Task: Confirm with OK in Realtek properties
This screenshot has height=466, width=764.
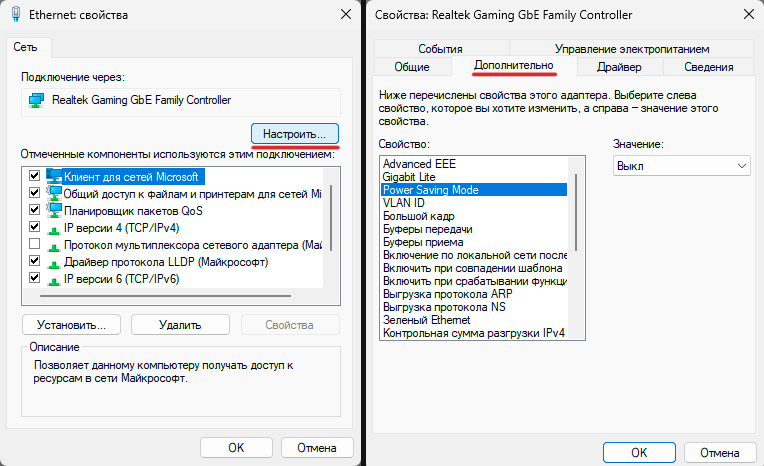Action: [639, 452]
